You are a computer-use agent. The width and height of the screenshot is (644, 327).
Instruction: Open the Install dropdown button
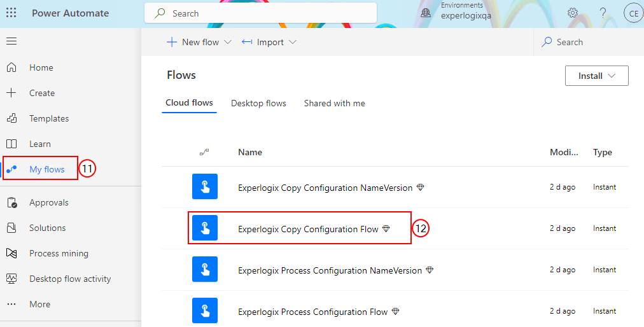(596, 76)
